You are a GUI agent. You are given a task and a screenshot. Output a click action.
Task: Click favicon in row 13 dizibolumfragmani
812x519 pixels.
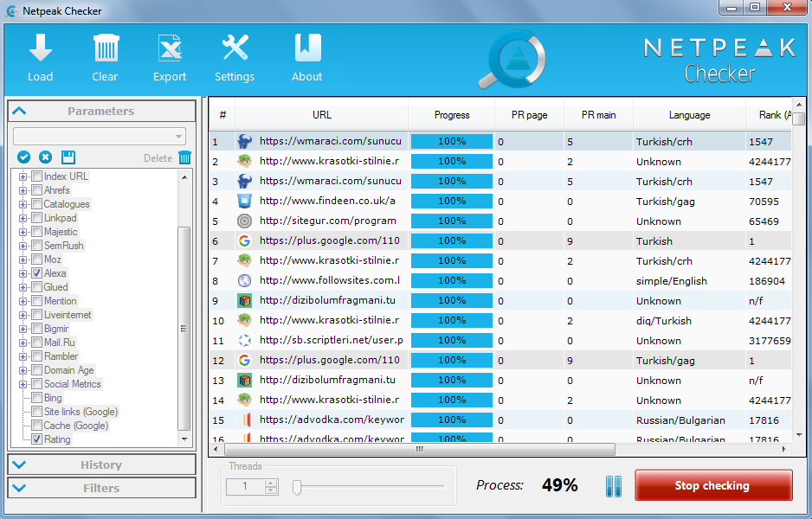tap(244, 380)
